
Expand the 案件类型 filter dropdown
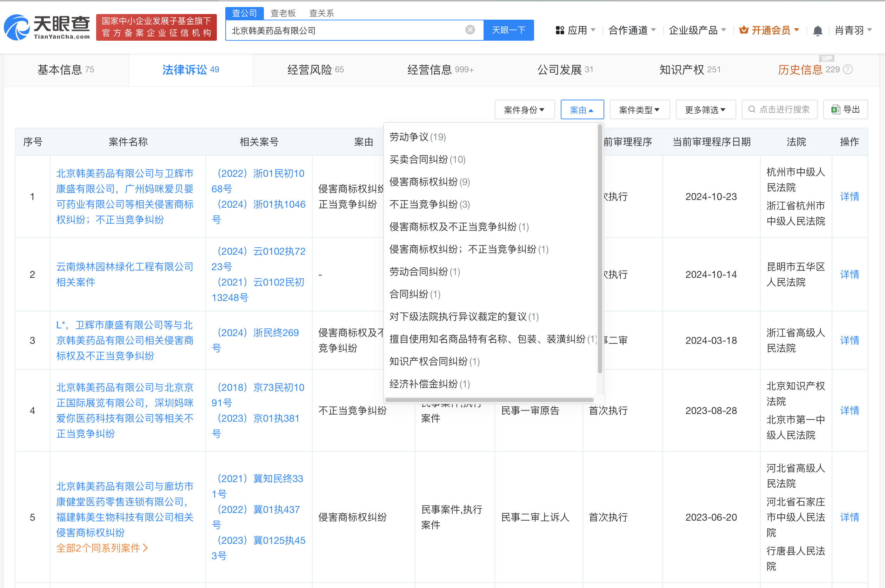pos(640,109)
